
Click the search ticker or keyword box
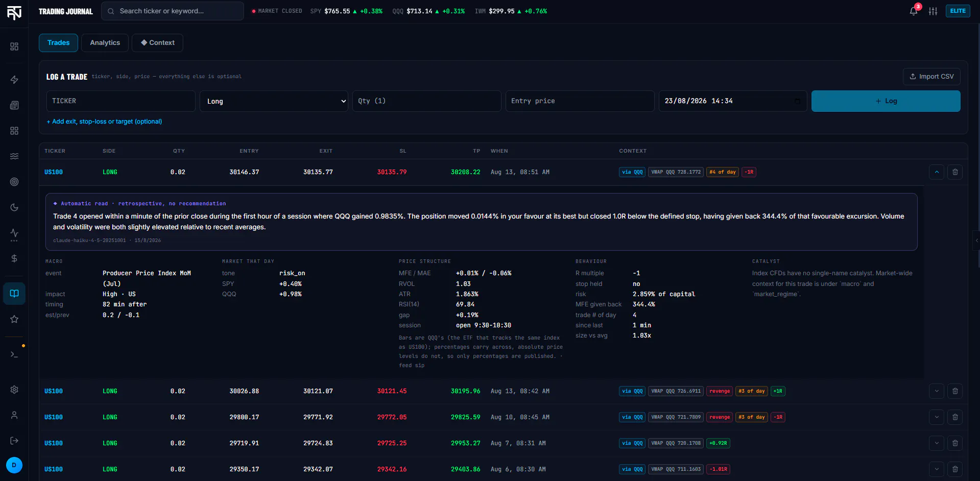coord(173,11)
